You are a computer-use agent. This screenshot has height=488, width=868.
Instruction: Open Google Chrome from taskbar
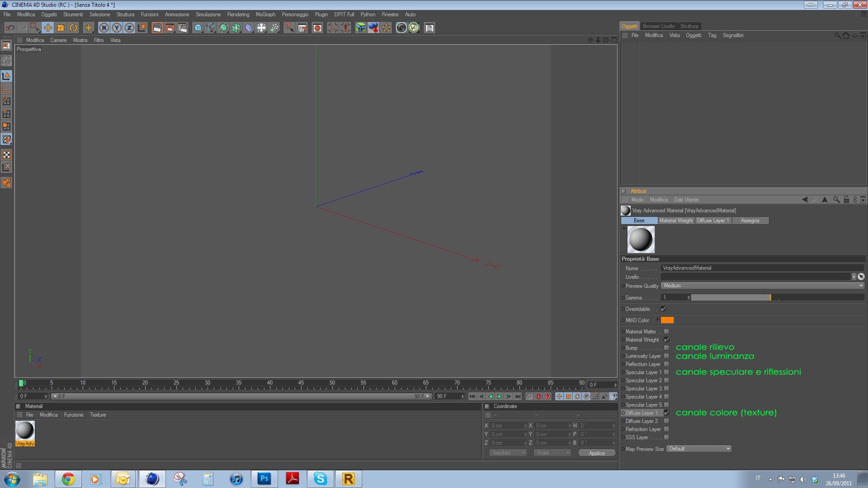coord(68,479)
